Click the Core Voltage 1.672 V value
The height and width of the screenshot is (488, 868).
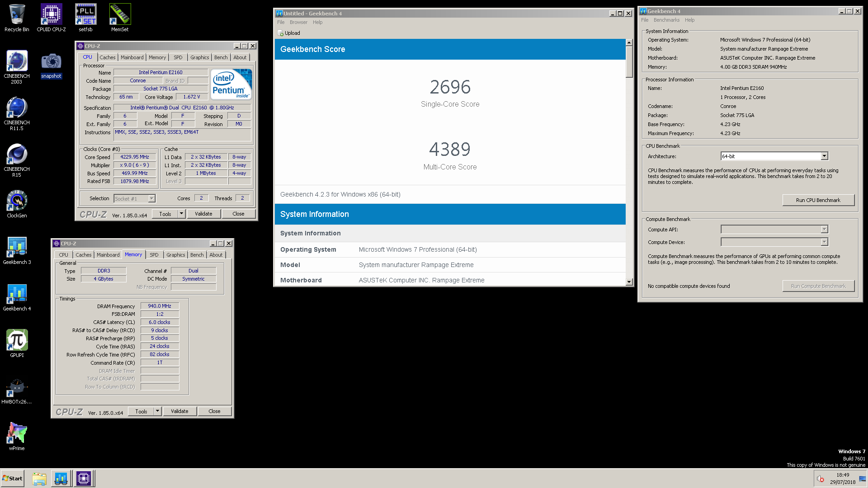(x=192, y=97)
